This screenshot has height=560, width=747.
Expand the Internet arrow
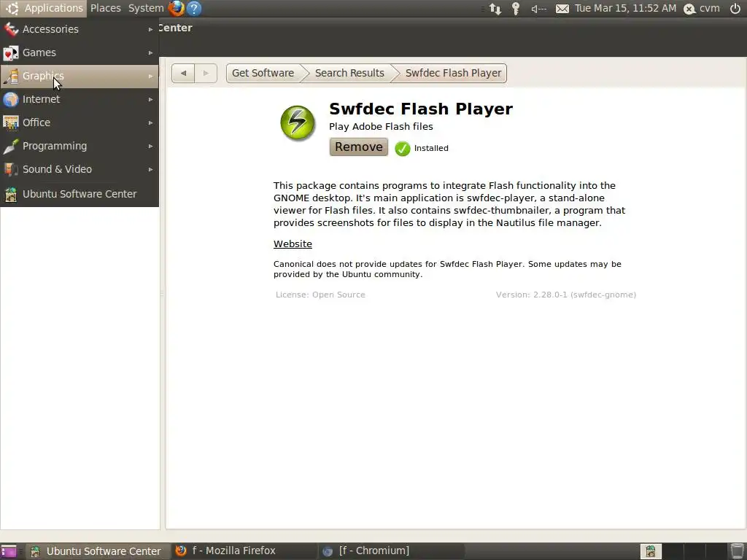[x=150, y=99]
